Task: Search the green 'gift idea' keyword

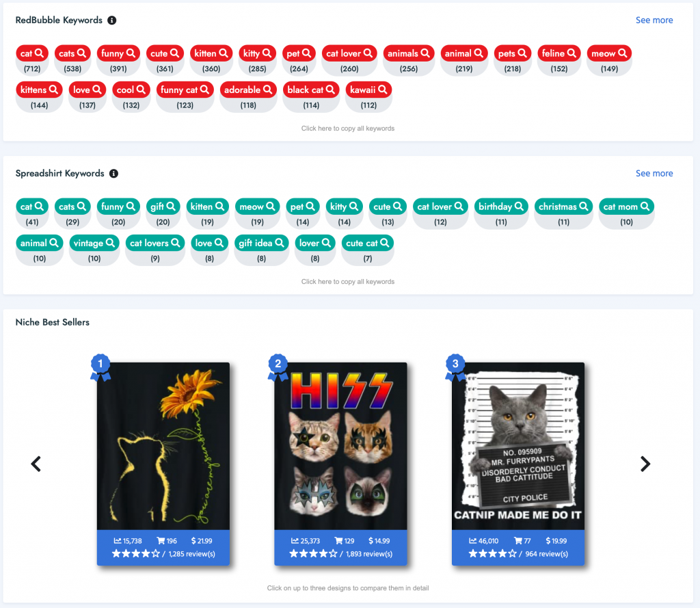Action: 261,243
